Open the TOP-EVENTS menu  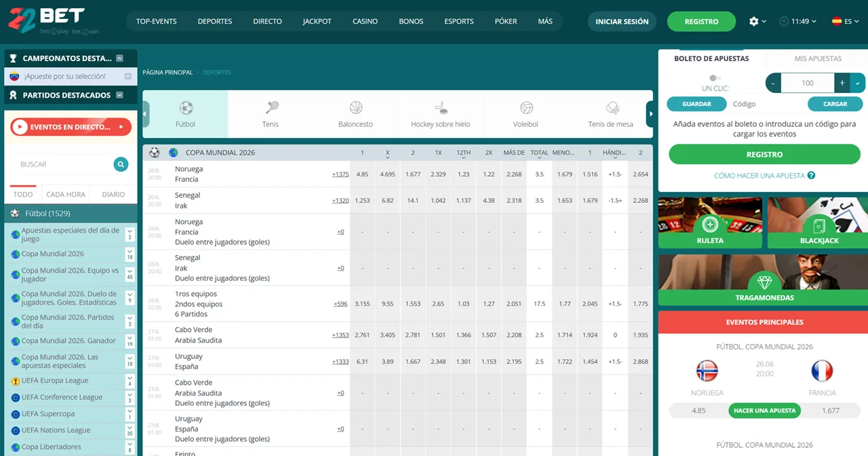156,22
